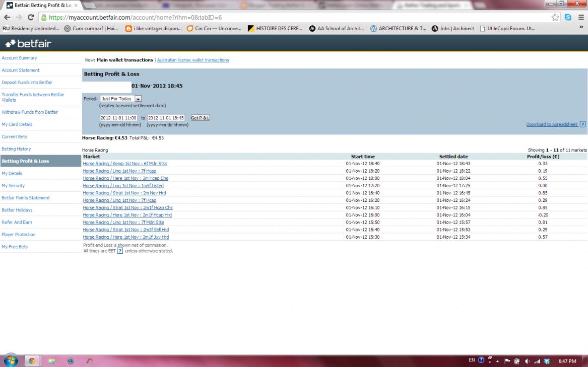Open the Here 1st Nov 2m1f Juv Hrd market
The width and height of the screenshot is (588, 367).
tap(126, 237)
